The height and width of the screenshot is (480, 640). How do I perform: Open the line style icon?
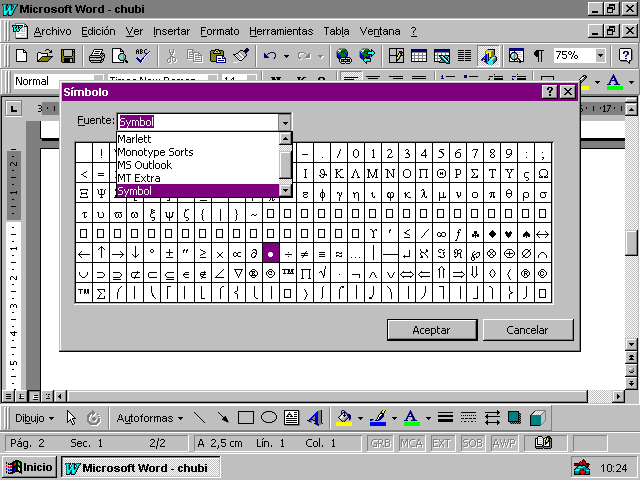(445, 418)
